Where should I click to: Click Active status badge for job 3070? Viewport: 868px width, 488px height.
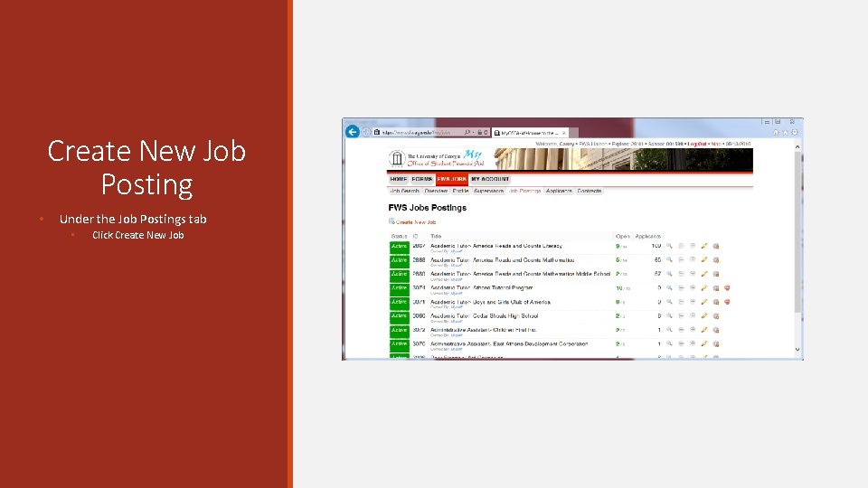[x=399, y=344]
